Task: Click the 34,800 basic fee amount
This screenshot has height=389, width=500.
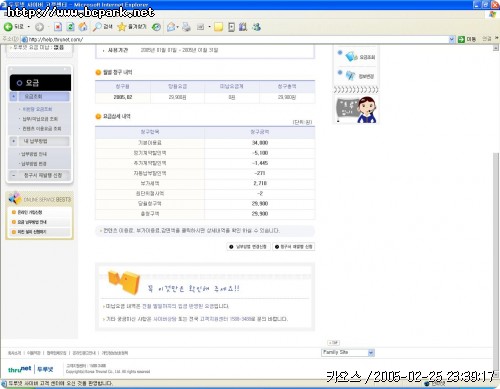Action: pyautogui.click(x=260, y=143)
